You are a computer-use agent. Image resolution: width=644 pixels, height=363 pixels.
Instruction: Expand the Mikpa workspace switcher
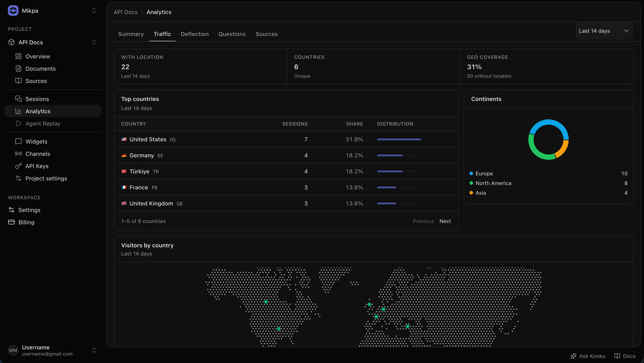tap(94, 11)
